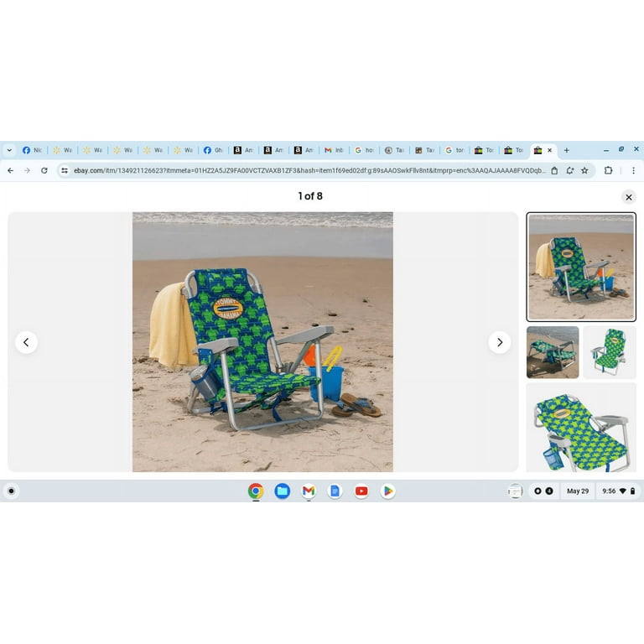This screenshot has height=644, width=644.
Task: Bookmark this page with the star icon
Action: click(x=584, y=170)
